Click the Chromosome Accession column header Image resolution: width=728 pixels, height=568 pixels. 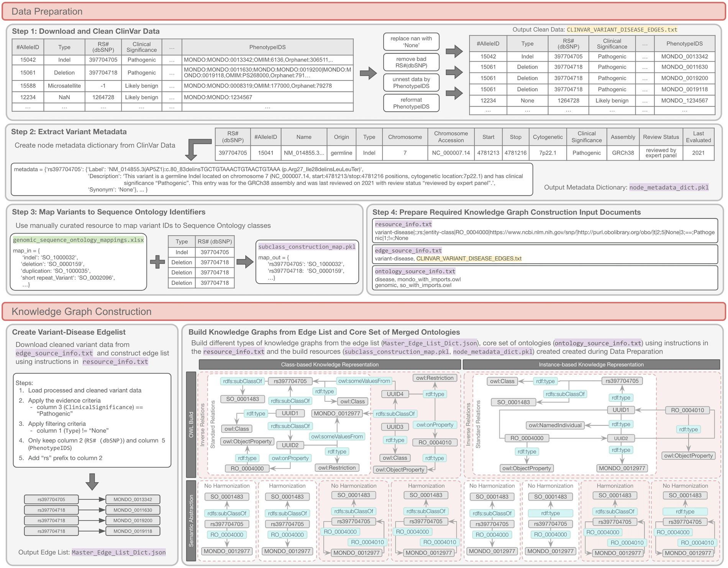(451, 137)
